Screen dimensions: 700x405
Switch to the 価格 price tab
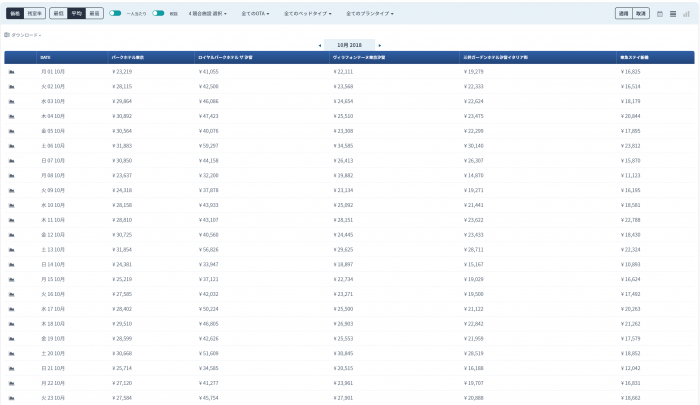coord(15,13)
